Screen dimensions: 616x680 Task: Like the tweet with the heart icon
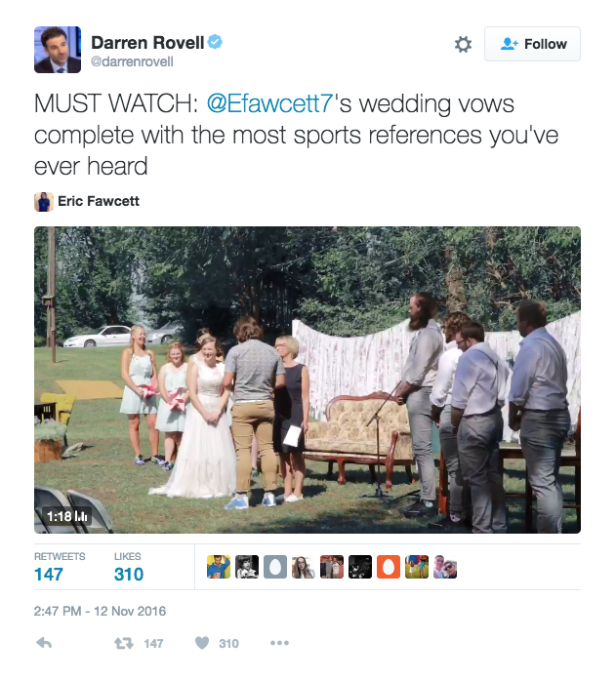coord(202,643)
